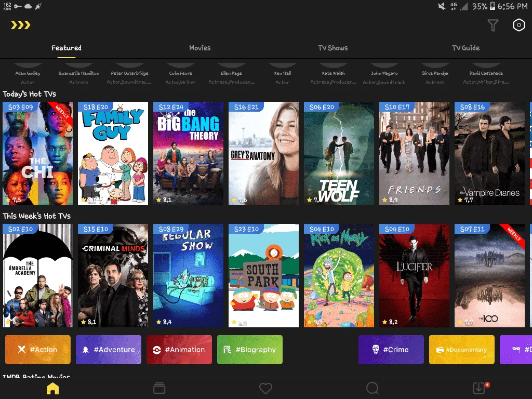
Task: Open The Big Bang Theory poster
Action: [x=188, y=153]
